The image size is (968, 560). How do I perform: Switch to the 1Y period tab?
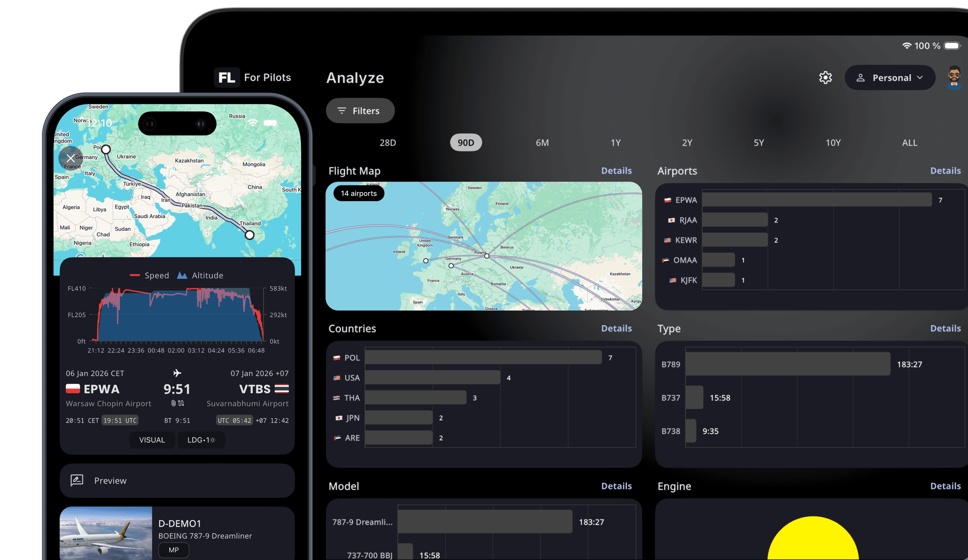pos(615,143)
